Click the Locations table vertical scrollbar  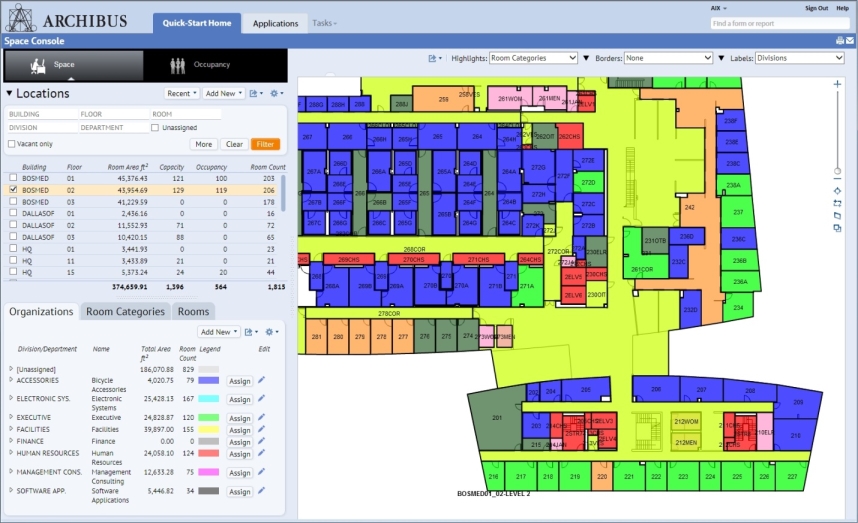pos(283,193)
